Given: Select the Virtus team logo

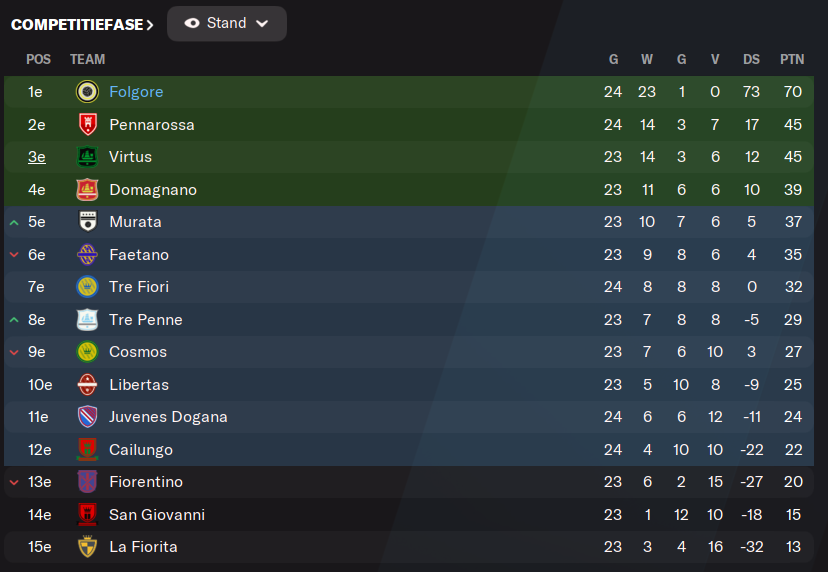Looking at the screenshot, I should point(87,157).
